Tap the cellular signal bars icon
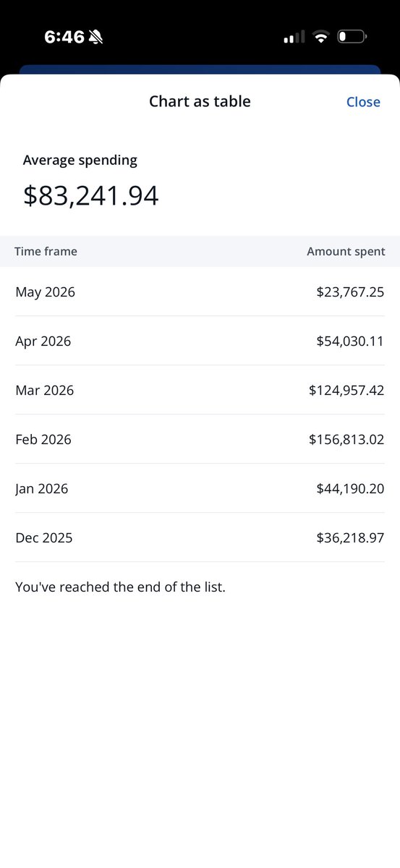Image resolution: width=400 pixels, height=868 pixels. pos(294,37)
